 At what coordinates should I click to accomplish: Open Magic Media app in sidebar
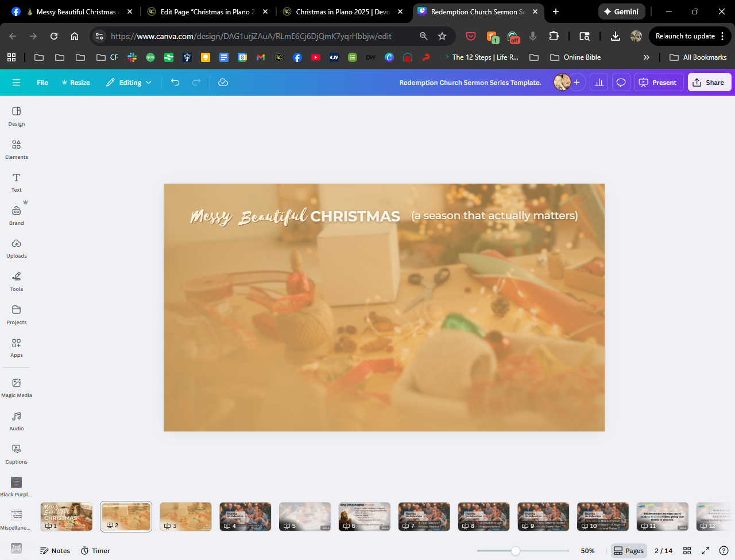16,387
